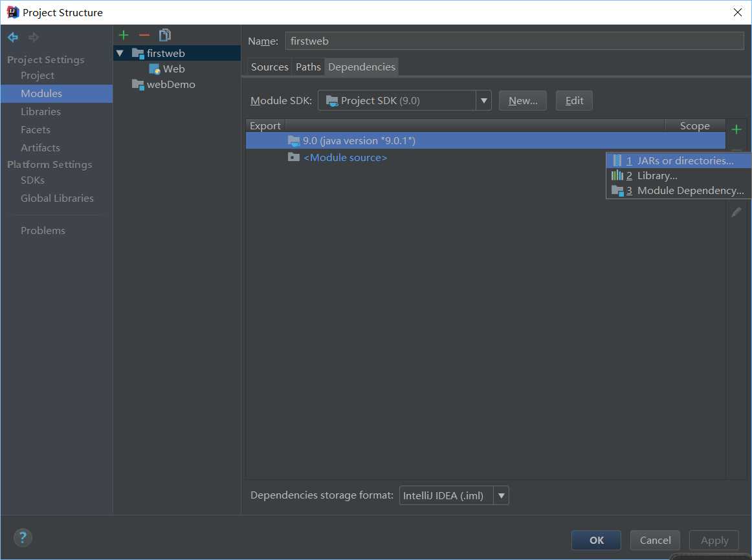
Task: Open the storage format dropdown arrow
Action: pyautogui.click(x=501, y=495)
